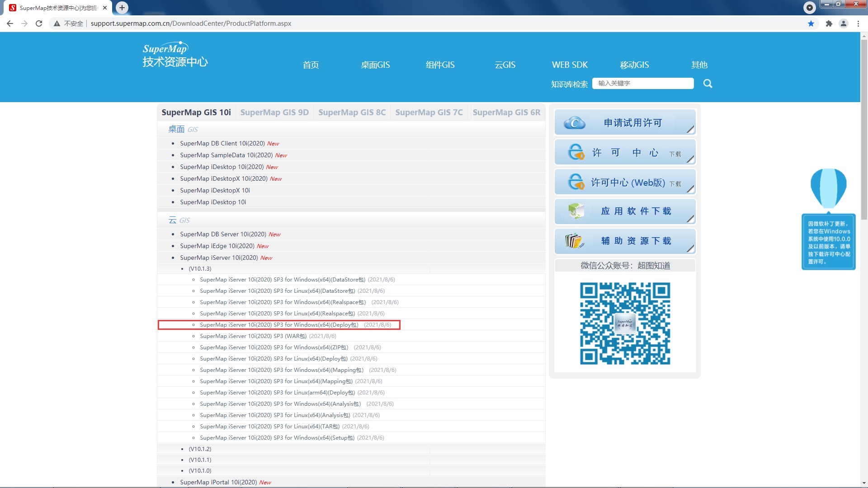Open SuperMap SampleData 10i(2020)
Image resolution: width=868 pixels, height=488 pixels.
click(x=226, y=155)
